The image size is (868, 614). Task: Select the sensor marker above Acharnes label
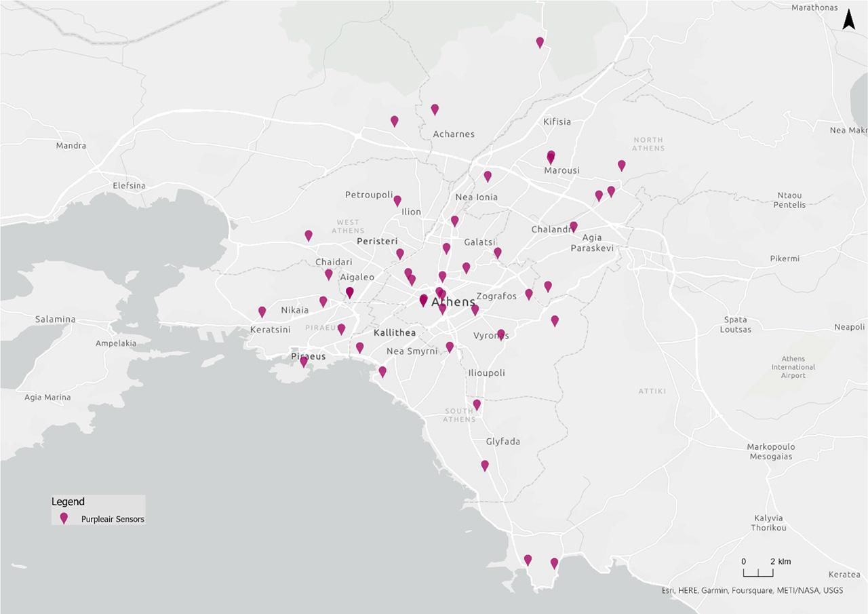tap(435, 109)
